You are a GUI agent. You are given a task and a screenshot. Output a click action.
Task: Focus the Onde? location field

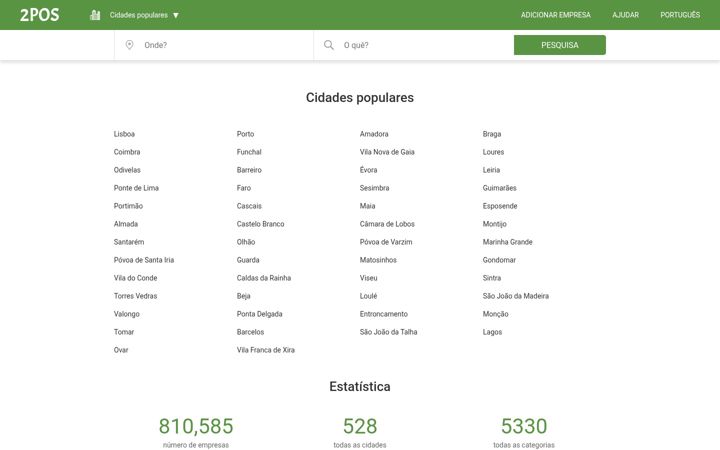pyautogui.click(x=214, y=45)
